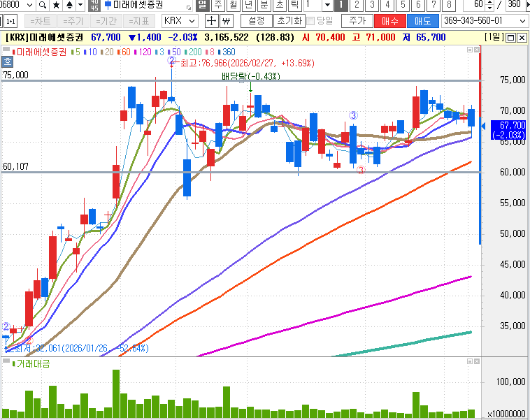Select preset number 7 button
Viewport: 530px width, 420px height.
click(434, 5)
